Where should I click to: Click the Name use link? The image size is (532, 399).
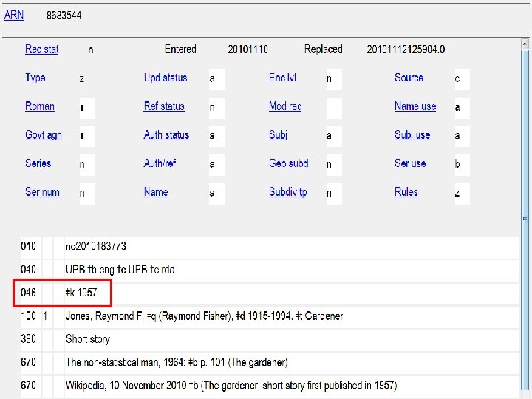[x=415, y=106]
